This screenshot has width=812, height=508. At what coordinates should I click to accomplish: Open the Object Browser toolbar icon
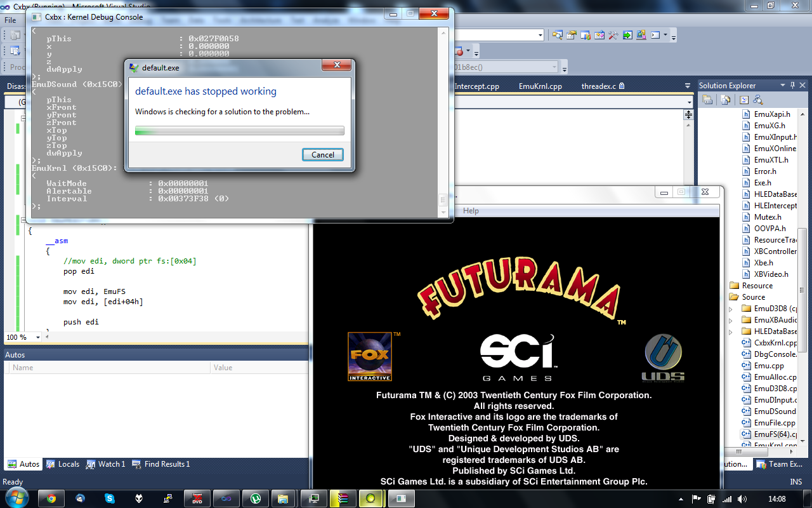[599, 35]
